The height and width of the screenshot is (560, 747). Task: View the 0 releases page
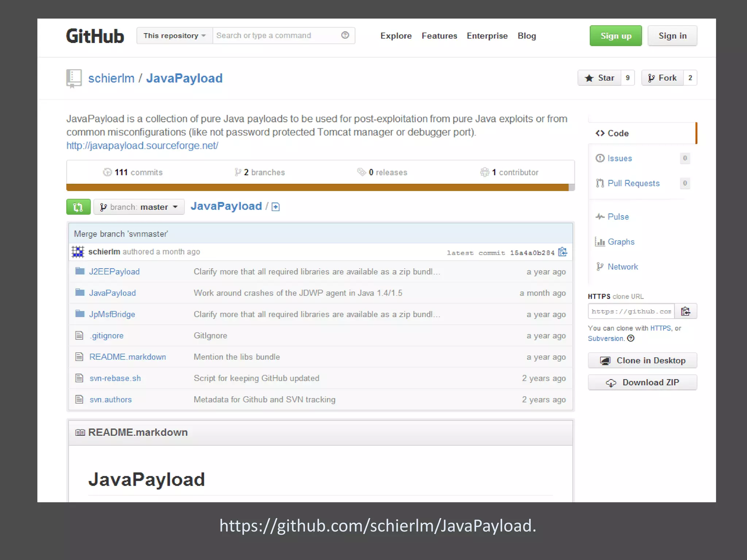coord(382,172)
